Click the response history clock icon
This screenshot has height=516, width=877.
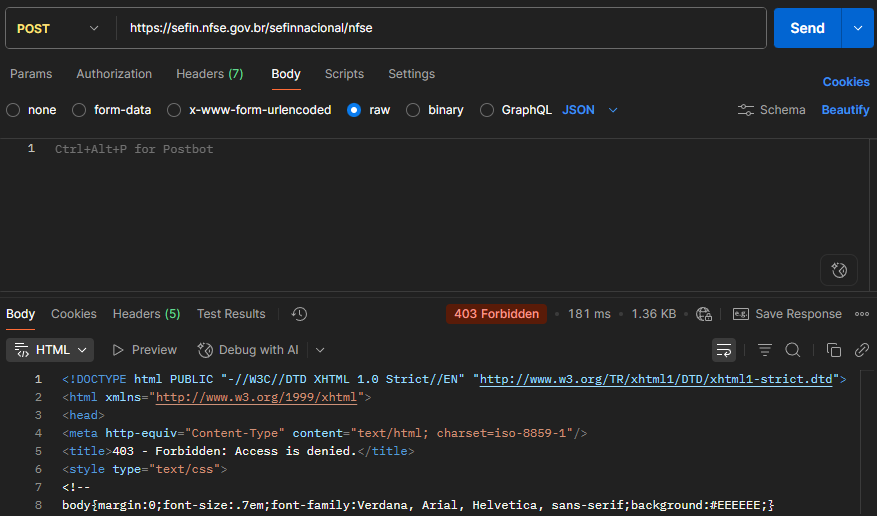click(299, 314)
